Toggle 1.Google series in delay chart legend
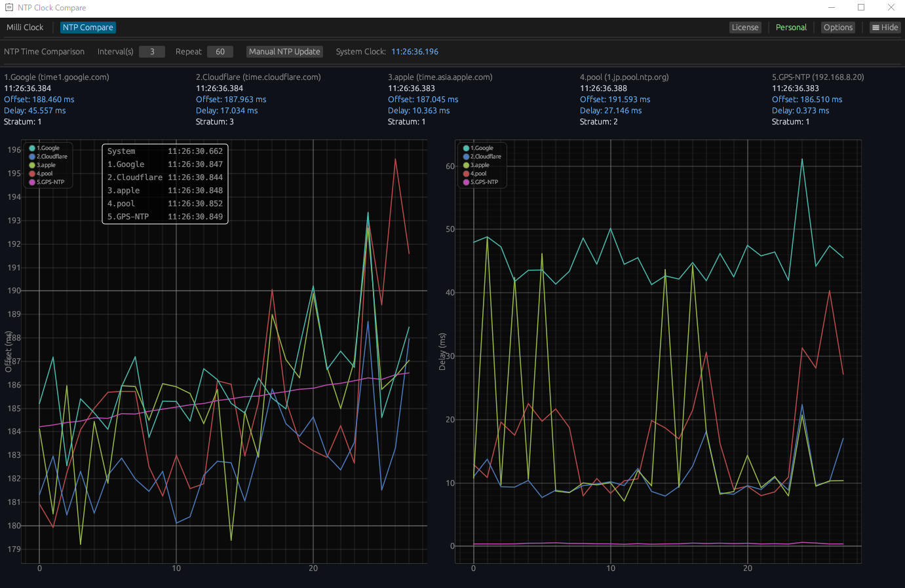This screenshot has width=905, height=588. click(482, 148)
